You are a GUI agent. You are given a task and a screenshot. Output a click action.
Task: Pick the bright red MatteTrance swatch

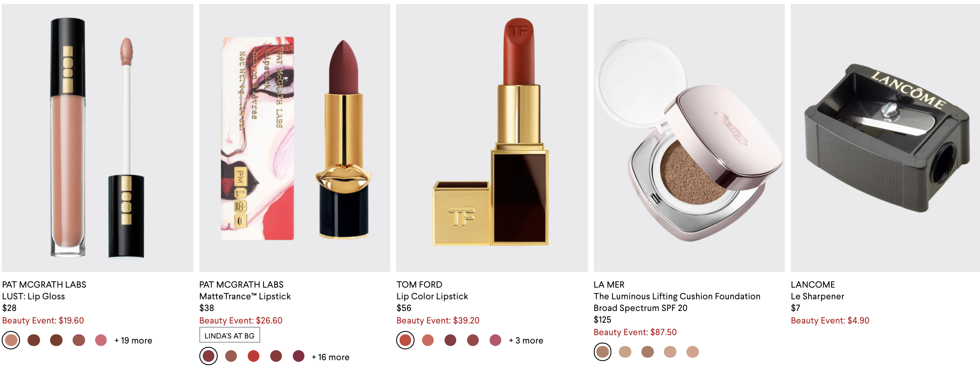coord(254,356)
